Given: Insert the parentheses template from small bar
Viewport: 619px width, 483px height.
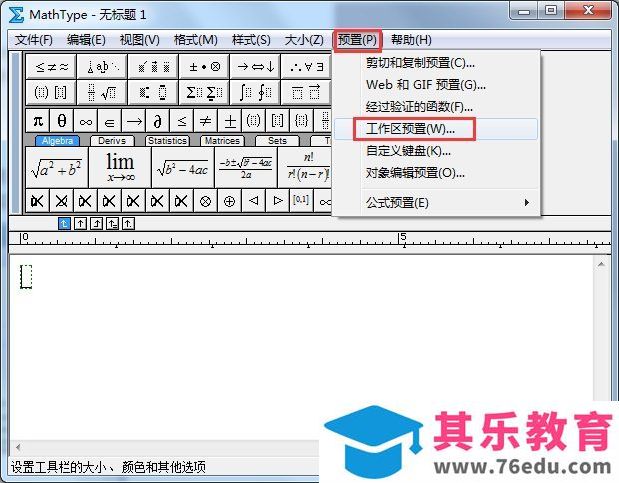Looking at the screenshot, I should pyautogui.click(x=253, y=121).
